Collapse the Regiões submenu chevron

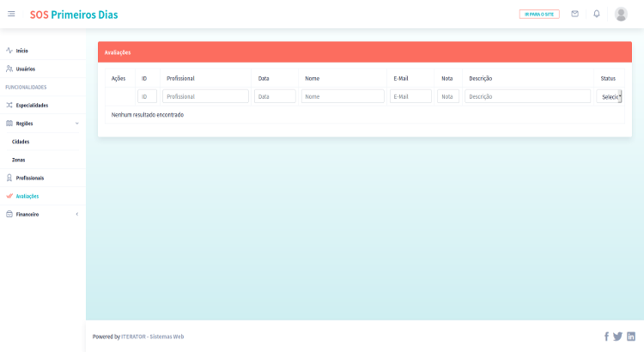click(76, 124)
